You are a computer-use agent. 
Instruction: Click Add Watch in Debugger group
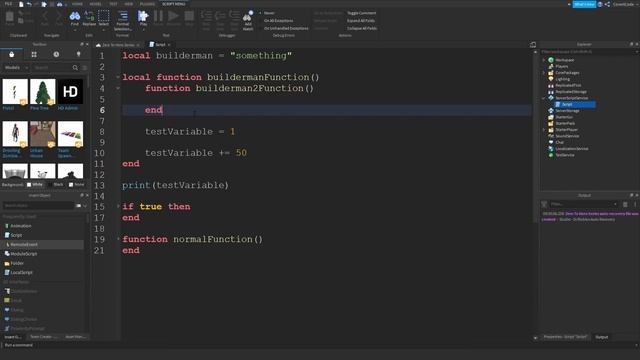point(248,20)
